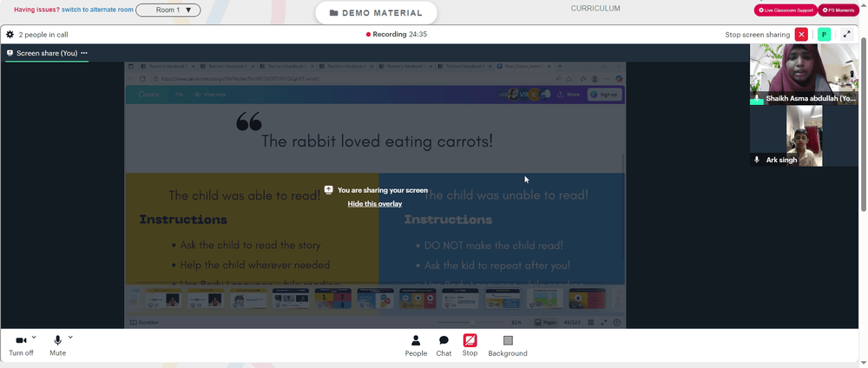Click the browser favorites star icon
This screenshot has width=868, height=368.
570,79
